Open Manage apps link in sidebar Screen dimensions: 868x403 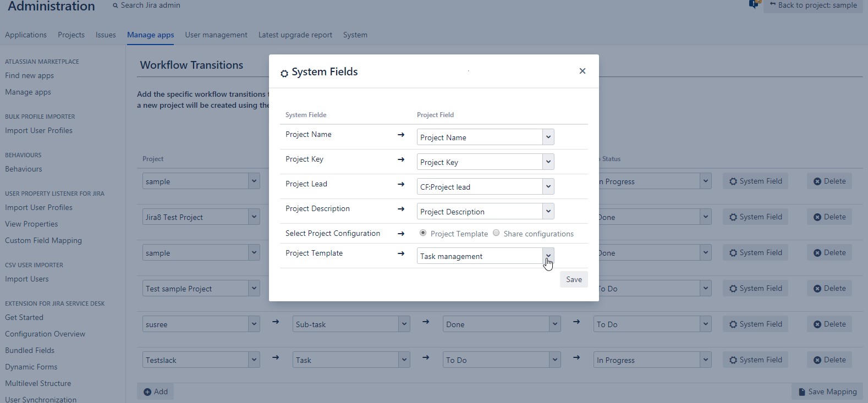tap(28, 92)
